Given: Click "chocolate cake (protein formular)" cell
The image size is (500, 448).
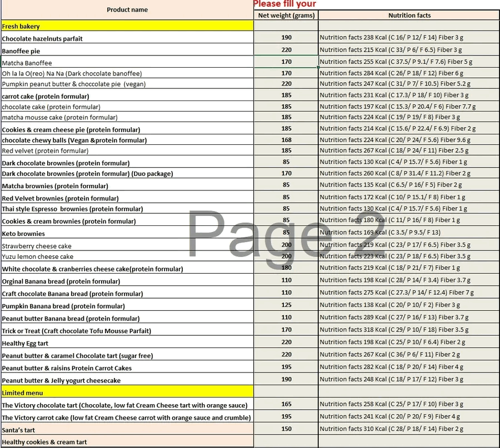Looking at the screenshot, I should click(x=127, y=107).
